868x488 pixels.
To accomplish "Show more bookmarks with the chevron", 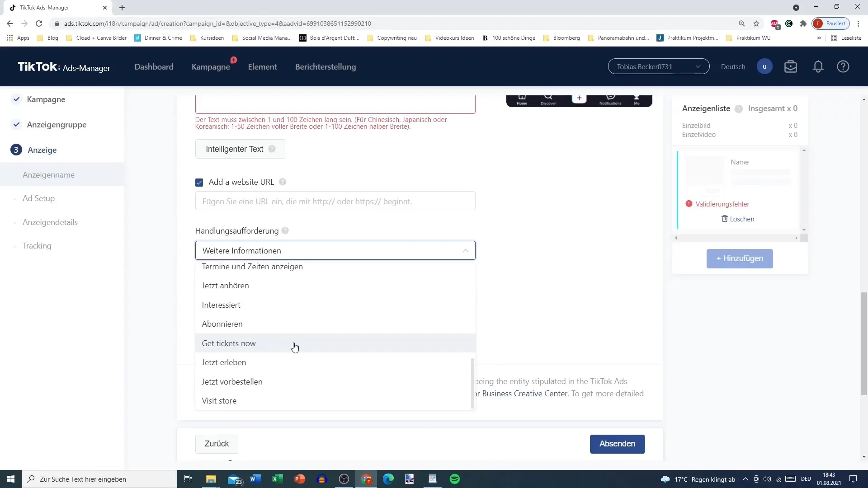I will click(819, 38).
